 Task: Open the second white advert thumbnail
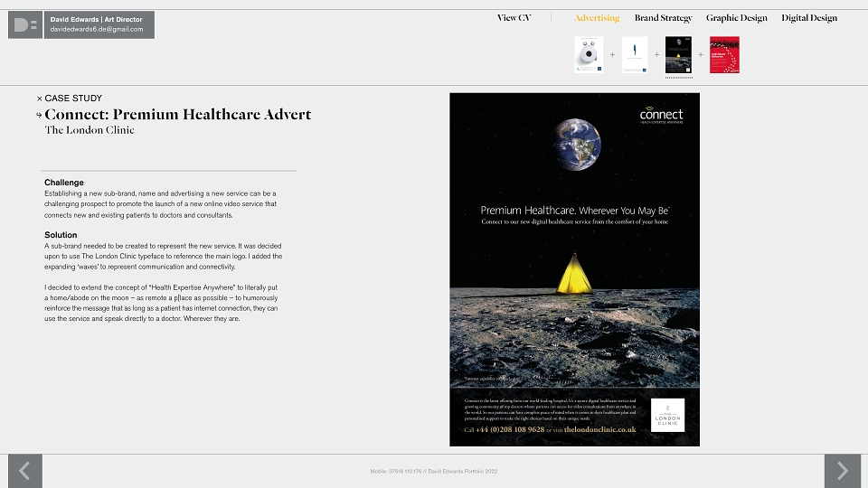click(635, 55)
